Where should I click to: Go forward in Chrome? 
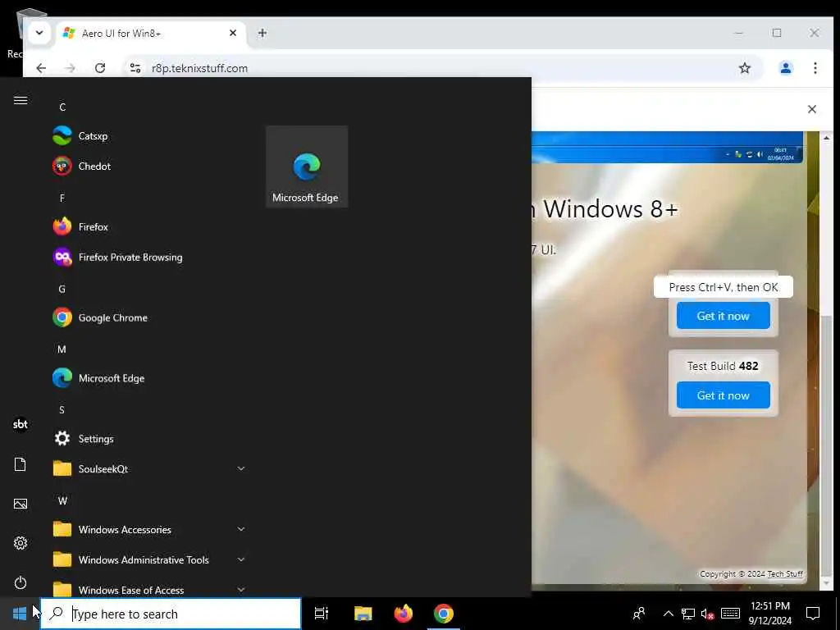(x=70, y=68)
